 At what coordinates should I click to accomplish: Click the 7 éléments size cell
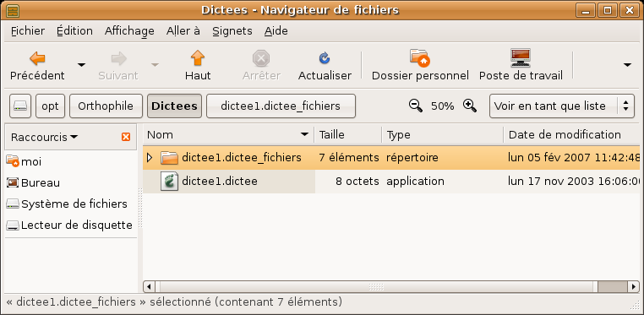(x=349, y=157)
